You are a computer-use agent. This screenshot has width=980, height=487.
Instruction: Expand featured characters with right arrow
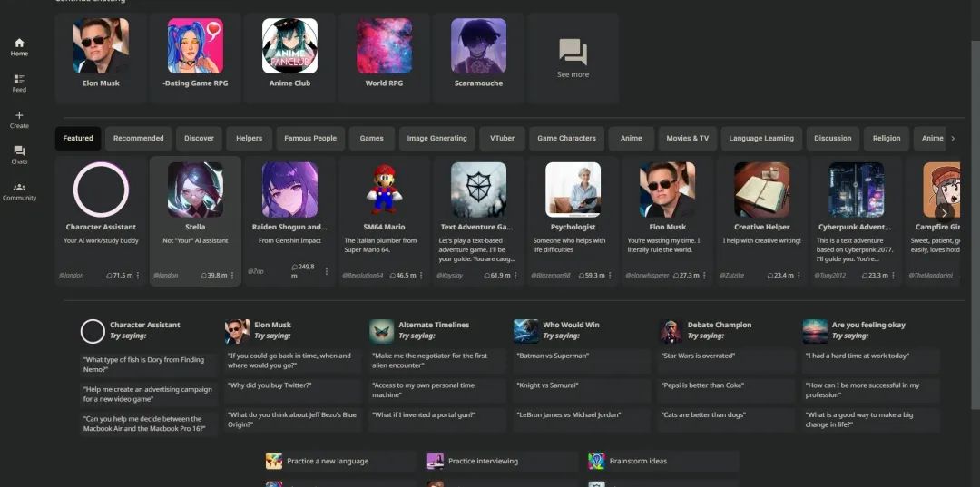tap(945, 213)
